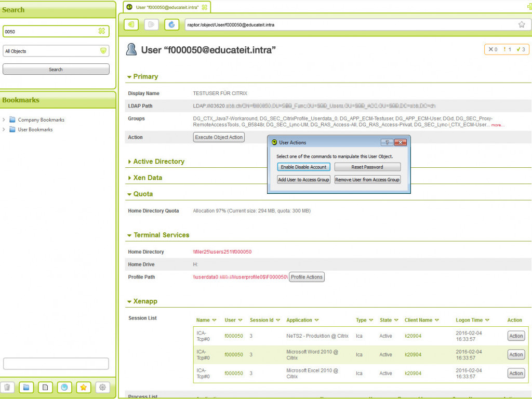532x399 pixels.
Task: Click the document icon in bottom toolbar
Action: (45, 387)
